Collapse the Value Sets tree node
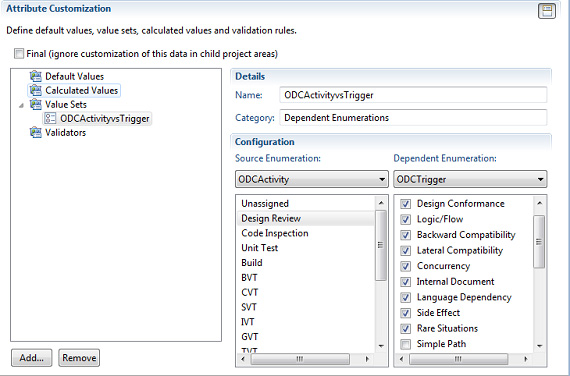570x376 pixels. tap(21, 105)
